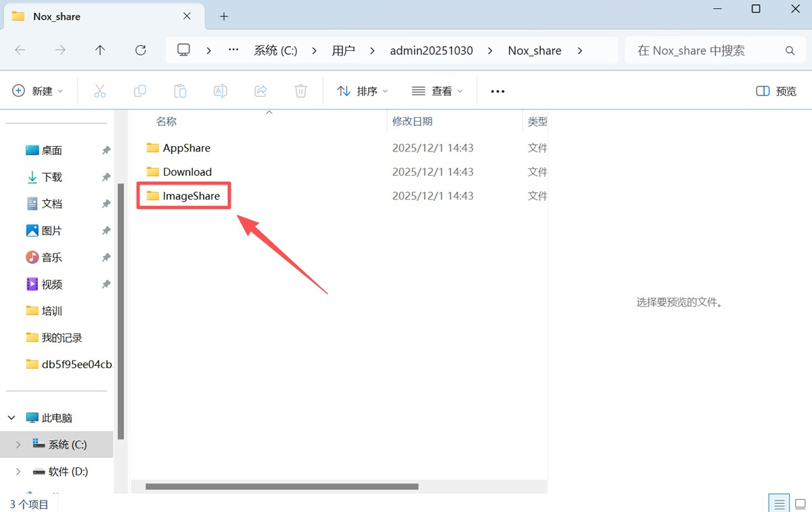Image resolution: width=812 pixels, height=512 pixels.
Task: Click the Cut scissors icon
Action: [x=99, y=91]
